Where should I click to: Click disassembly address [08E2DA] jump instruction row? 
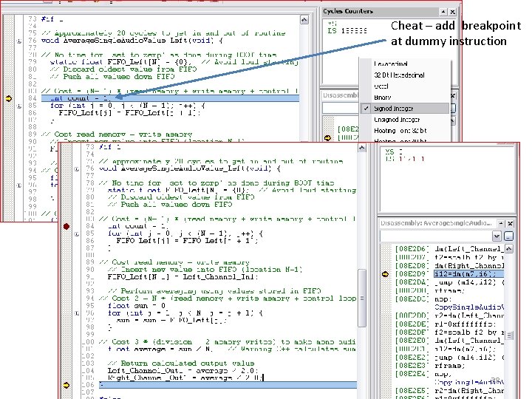pos(449,282)
